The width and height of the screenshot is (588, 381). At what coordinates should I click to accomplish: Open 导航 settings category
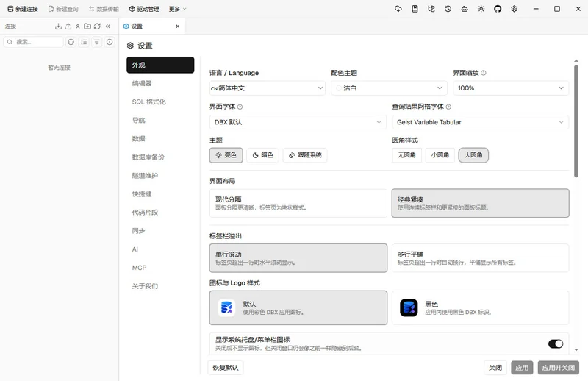coord(160,120)
